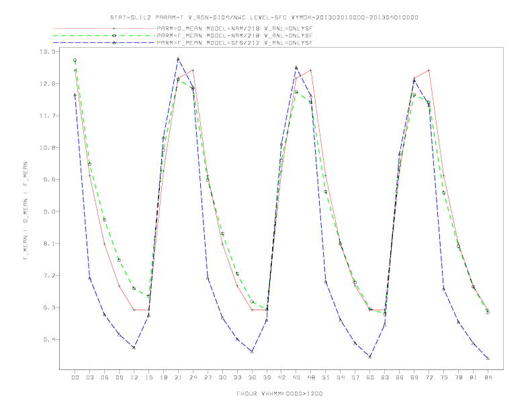Image resolution: width=532 pixels, height=411 pixels.
Task: Click x-axis forecast hour label 15
Action: pos(148,377)
